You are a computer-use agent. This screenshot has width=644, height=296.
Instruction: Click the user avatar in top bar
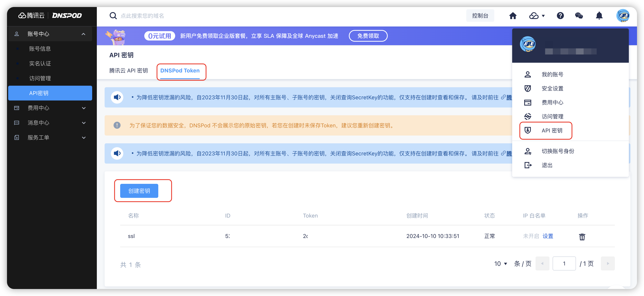point(623,16)
